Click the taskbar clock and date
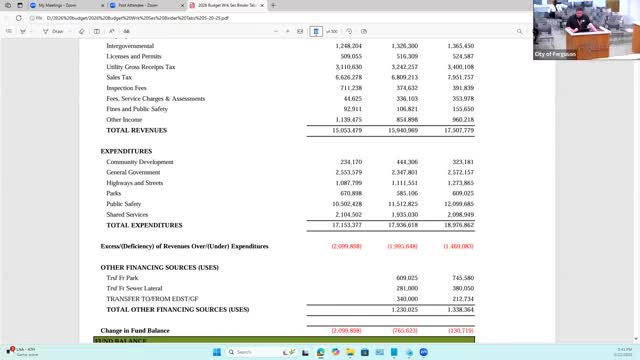Image resolution: width=640 pixels, height=360 pixels. click(x=624, y=352)
